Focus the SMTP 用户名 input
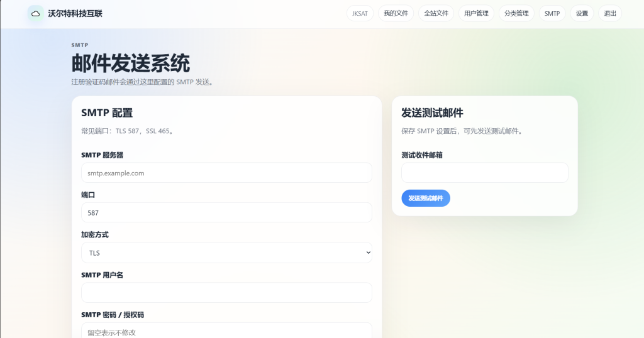This screenshot has height=338, width=644. (226, 293)
